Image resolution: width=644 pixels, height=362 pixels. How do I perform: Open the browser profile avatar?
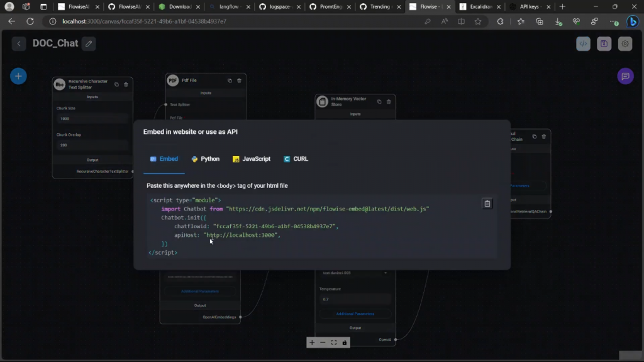pos(9,6)
